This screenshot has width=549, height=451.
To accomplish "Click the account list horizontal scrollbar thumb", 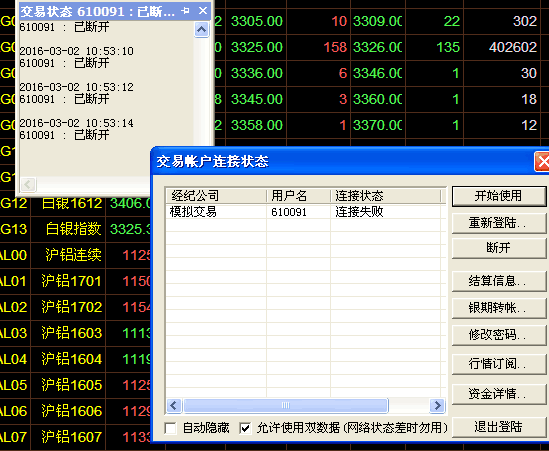I will pyautogui.click(x=286, y=405).
